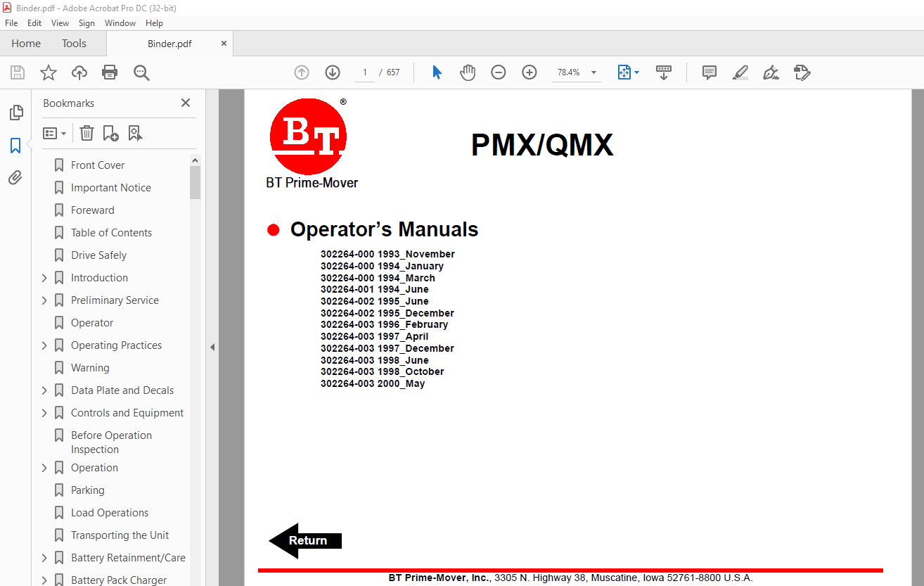
Task: Open the Warning bookmark
Action: pos(90,368)
